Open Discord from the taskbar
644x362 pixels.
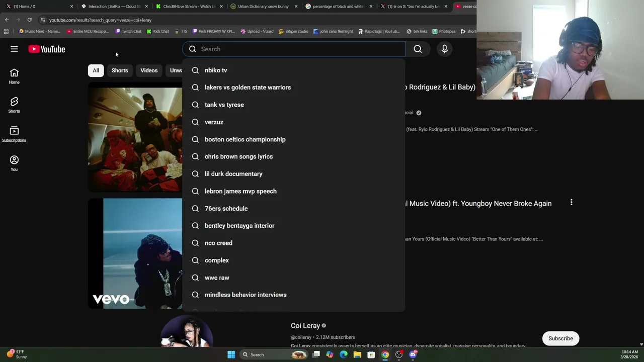point(413,354)
